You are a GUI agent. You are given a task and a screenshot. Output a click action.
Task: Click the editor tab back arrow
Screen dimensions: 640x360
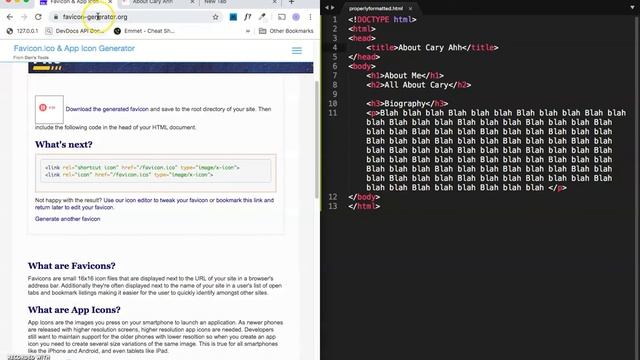(327, 8)
